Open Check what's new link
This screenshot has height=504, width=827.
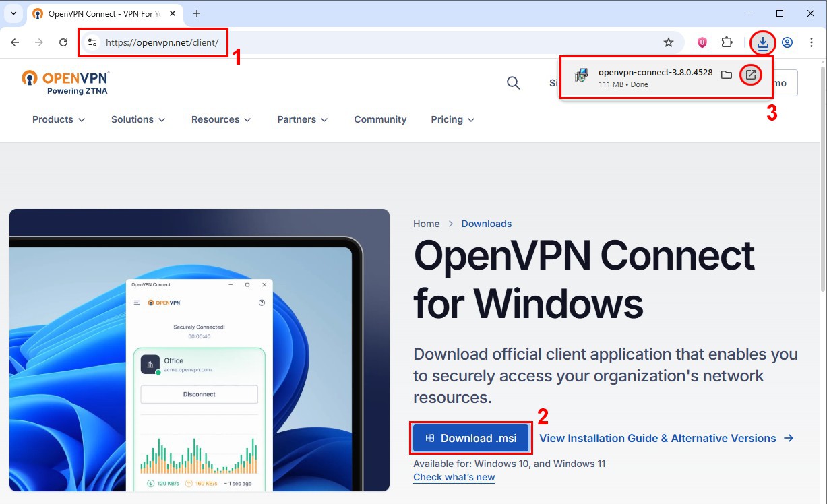[454, 477]
